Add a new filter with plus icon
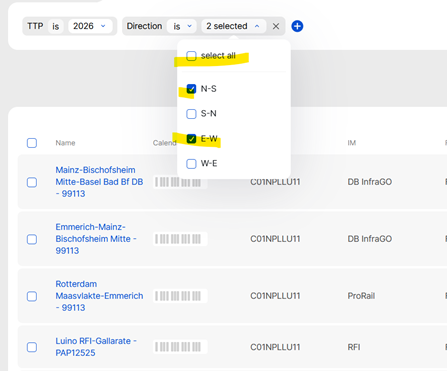 click(x=297, y=26)
